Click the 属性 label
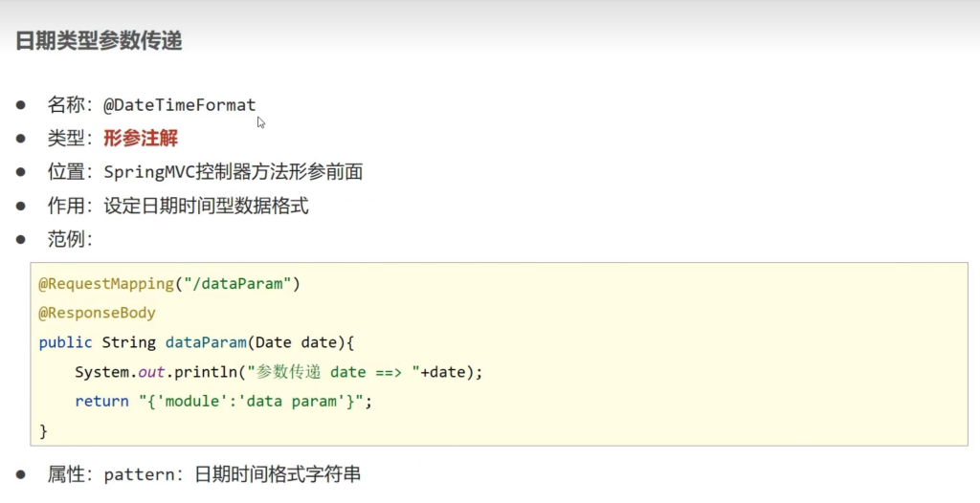 pos(68,474)
